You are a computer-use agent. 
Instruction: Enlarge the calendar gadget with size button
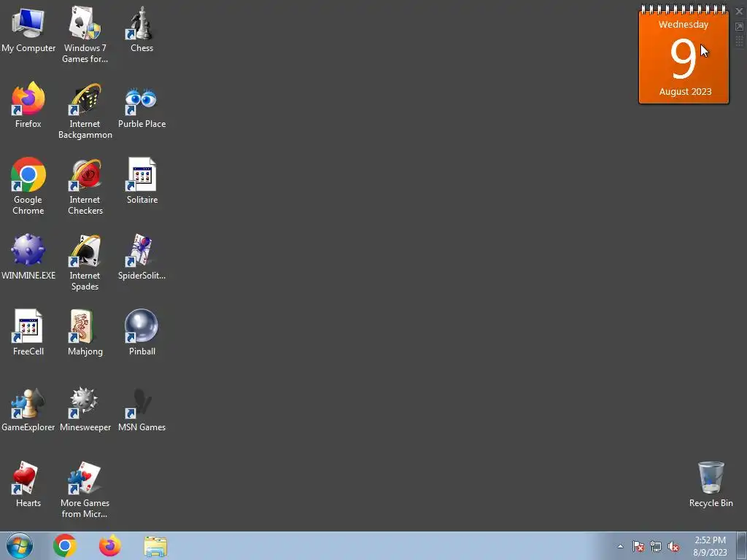(740, 27)
